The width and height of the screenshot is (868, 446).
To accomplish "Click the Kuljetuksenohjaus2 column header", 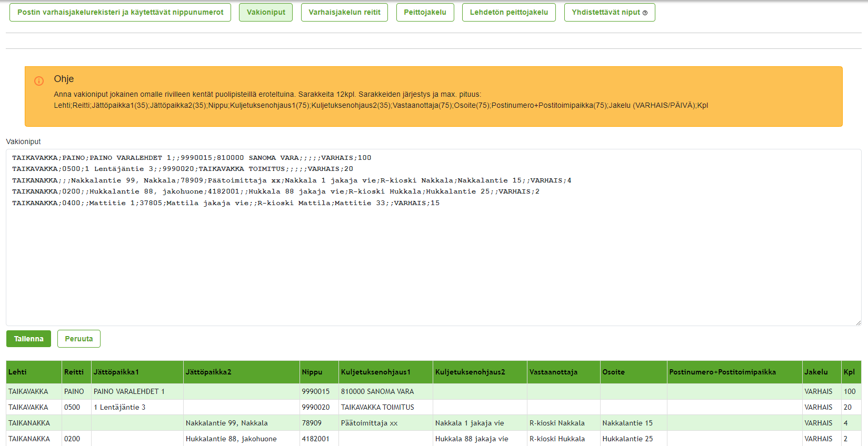I will [480, 372].
